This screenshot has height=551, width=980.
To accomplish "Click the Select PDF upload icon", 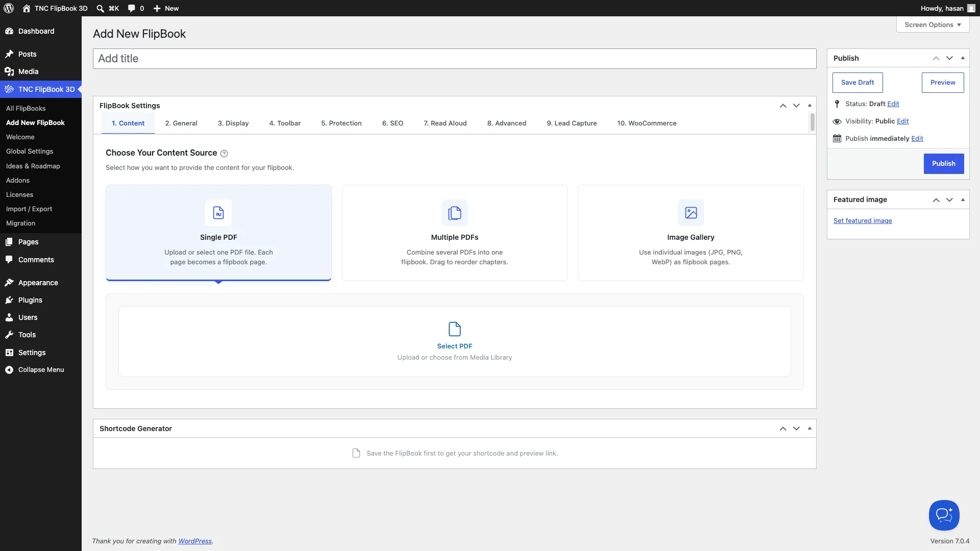I will pos(455,329).
